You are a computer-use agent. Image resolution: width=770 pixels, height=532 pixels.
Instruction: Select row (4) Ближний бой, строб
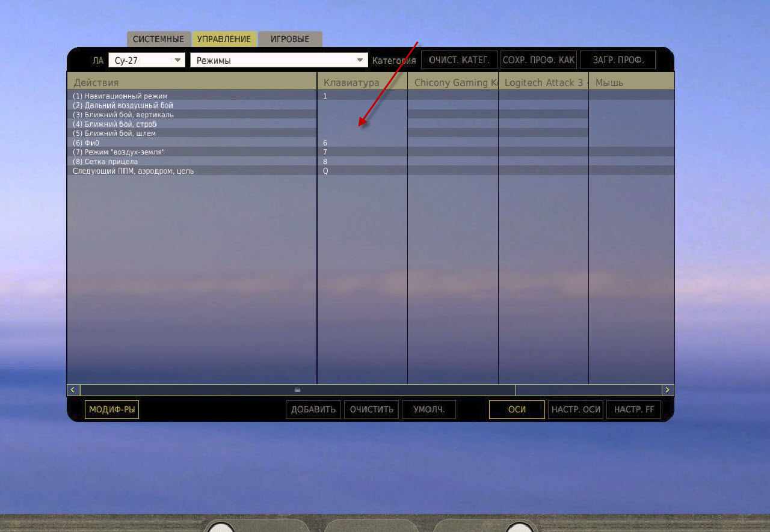tap(192, 124)
